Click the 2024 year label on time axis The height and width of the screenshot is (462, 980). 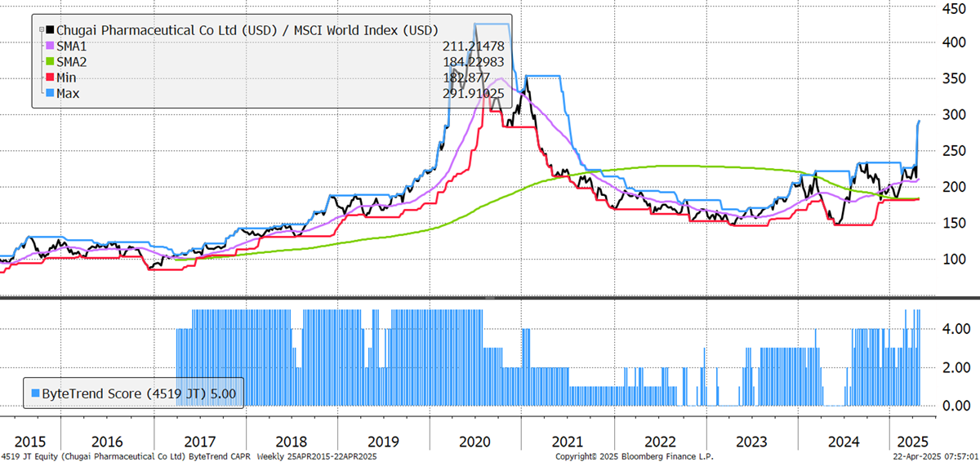(x=844, y=441)
